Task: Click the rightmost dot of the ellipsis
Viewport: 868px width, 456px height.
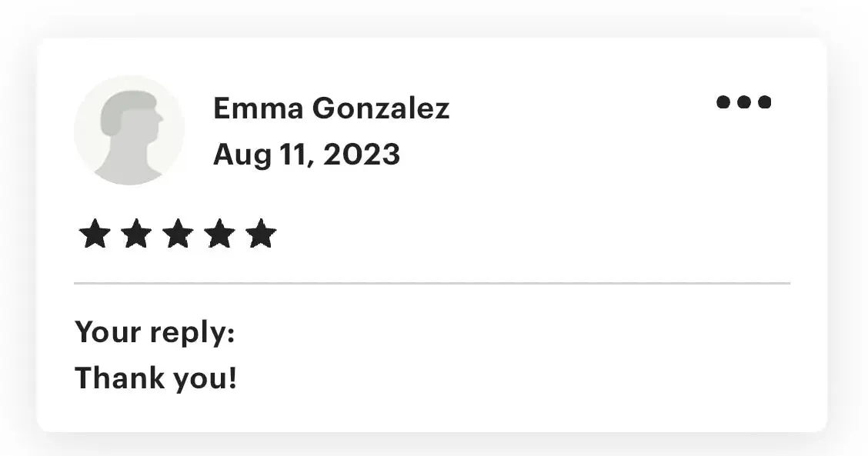Action: pyautogui.click(x=764, y=102)
